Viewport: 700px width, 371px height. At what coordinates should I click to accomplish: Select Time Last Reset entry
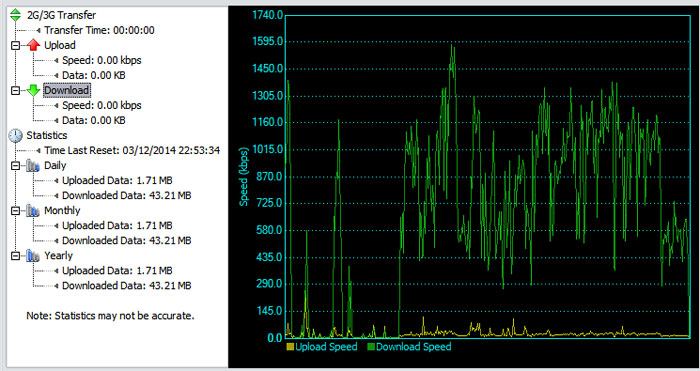click(x=132, y=150)
